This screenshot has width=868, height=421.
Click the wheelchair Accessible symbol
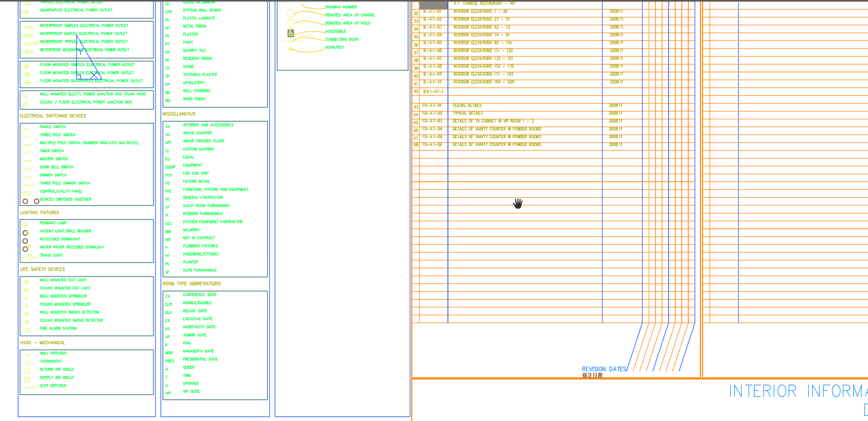291,33
